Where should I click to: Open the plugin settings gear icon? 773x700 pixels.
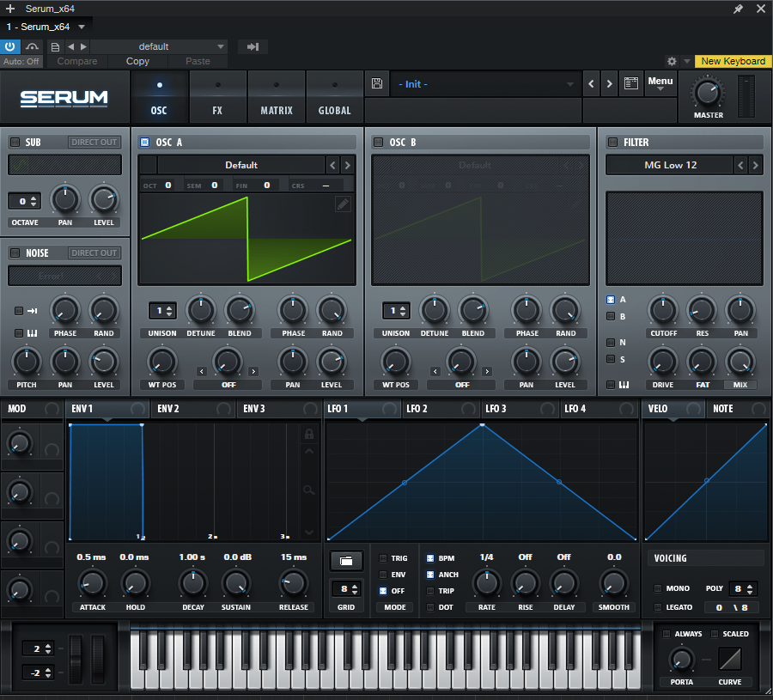672,61
